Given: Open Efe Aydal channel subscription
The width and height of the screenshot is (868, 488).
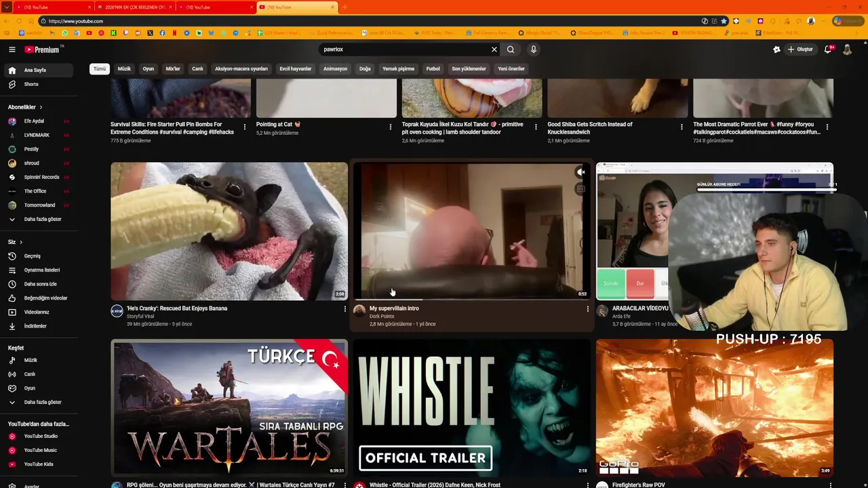Looking at the screenshot, I should pos(39,121).
